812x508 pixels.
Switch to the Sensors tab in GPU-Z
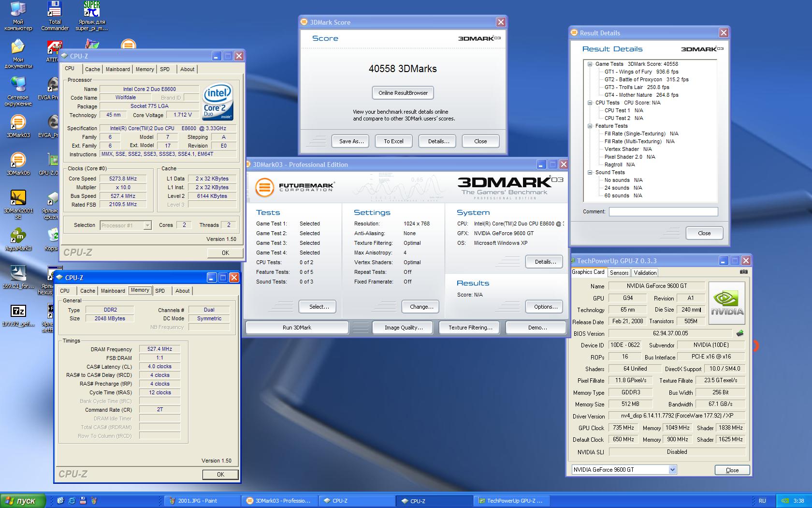(x=619, y=273)
